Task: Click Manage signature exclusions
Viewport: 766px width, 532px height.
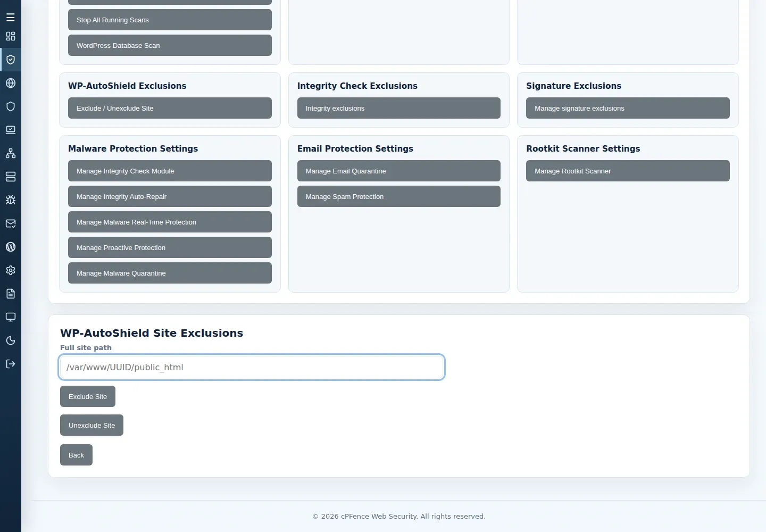Action: tap(628, 108)
